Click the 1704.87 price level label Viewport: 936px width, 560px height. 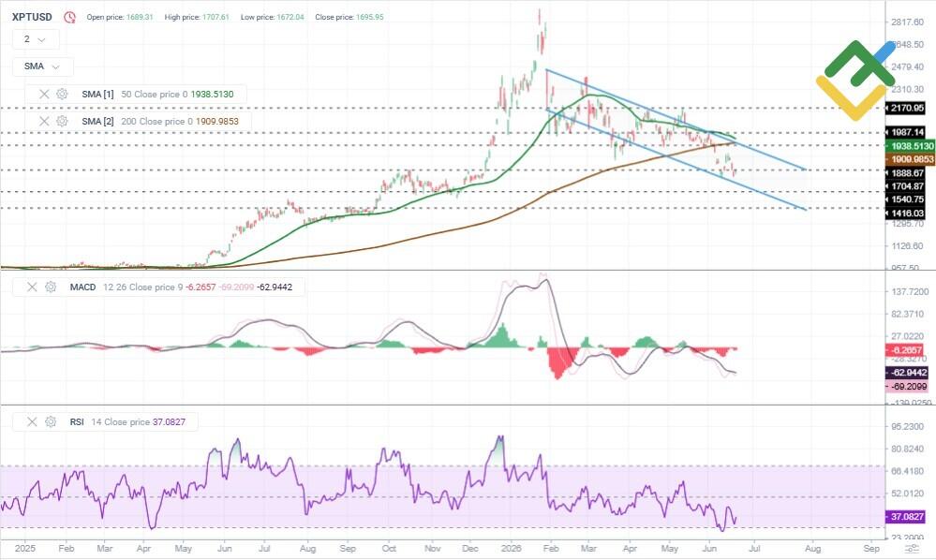coord(906,186)
